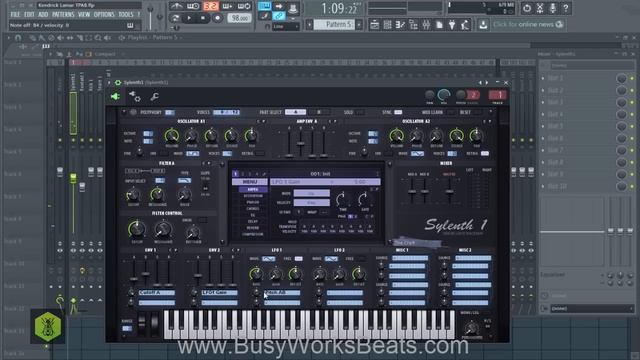640x360 pixels.
Task: Open the Browser icon in toolbar
Action: pyautogui.click(x=413, y=25)
